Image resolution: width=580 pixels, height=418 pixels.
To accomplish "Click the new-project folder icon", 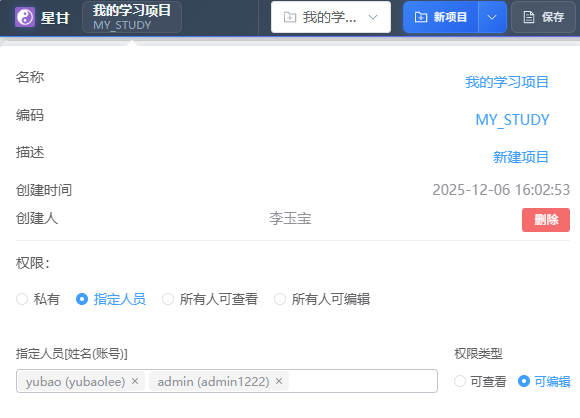I will 421,17.
